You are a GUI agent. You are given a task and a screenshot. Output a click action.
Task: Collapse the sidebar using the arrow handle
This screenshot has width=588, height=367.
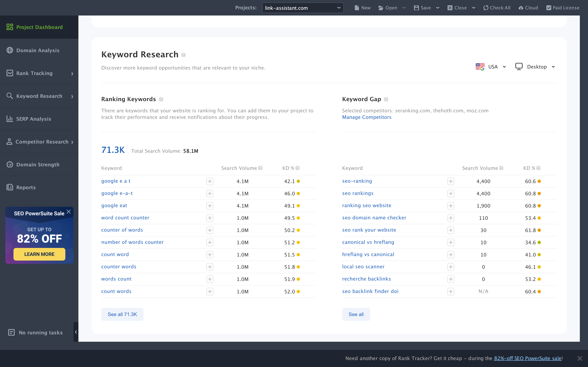pos(76,332)
